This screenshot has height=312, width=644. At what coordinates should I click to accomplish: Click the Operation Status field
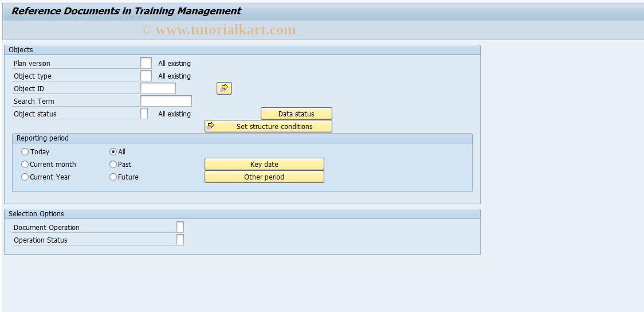pos(180,240)
